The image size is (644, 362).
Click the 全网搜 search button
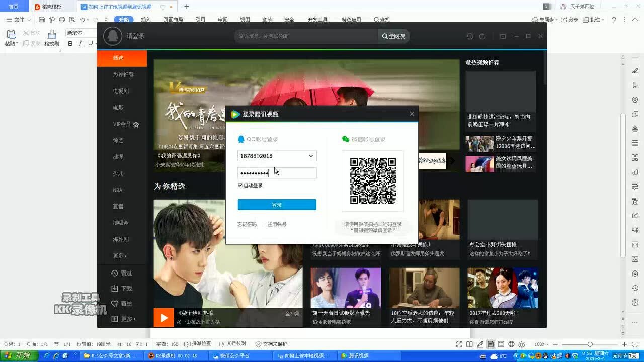(393, 36)
